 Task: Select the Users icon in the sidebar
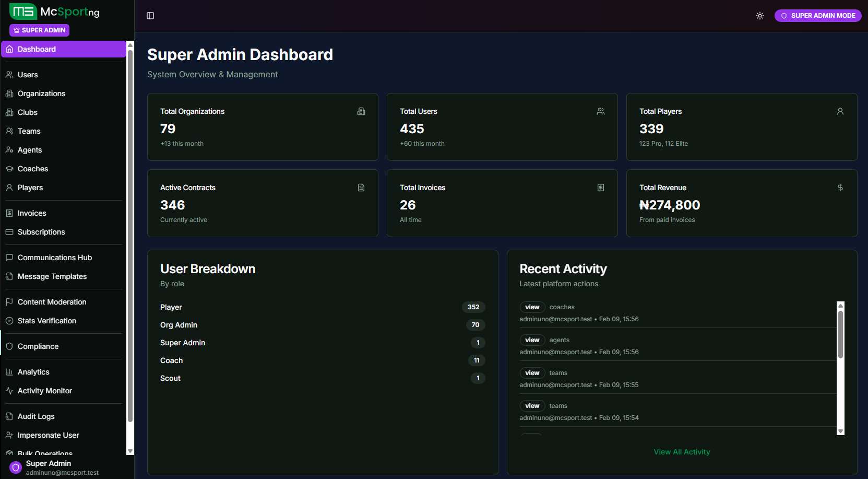pyautogui.click(x=9, y=75)
